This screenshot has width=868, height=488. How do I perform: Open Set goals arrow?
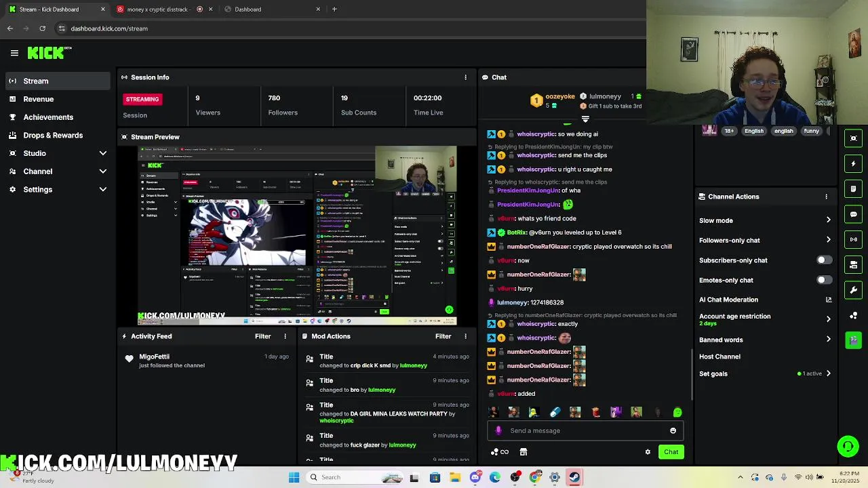tap(828, 373)
